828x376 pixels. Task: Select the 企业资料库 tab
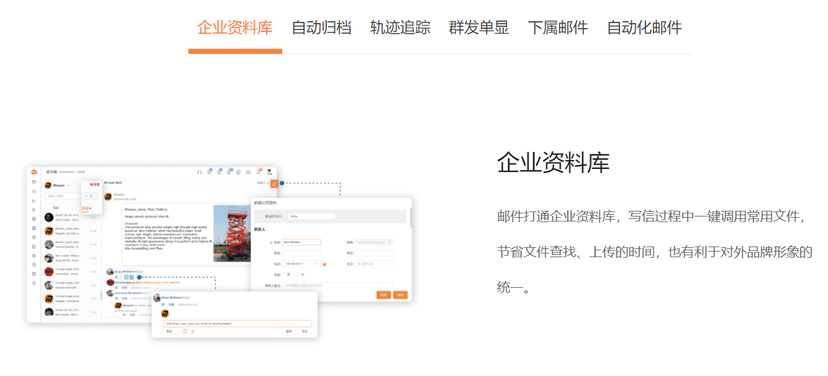point(235,27)
